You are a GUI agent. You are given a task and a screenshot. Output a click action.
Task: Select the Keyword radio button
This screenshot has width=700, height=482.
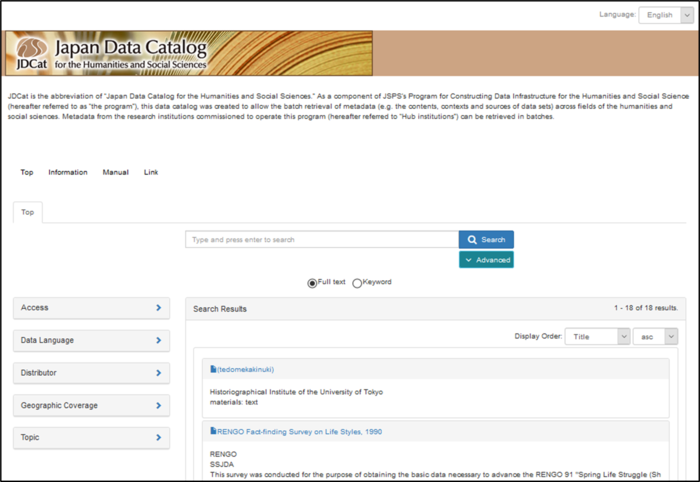click(357, 283)
